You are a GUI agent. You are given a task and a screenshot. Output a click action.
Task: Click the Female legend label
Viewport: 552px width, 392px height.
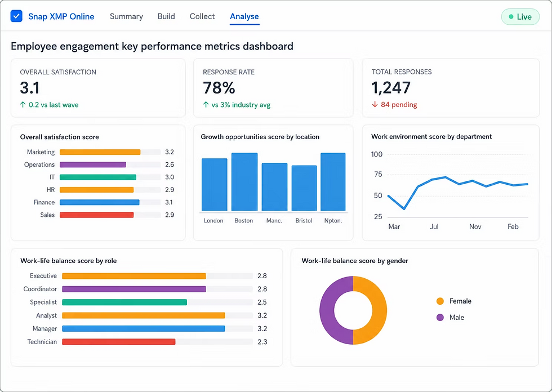[x=460, y=301]
